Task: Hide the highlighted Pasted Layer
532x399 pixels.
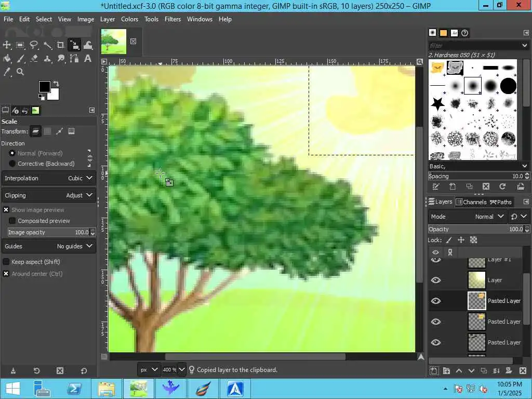Action: click(x=436, y=301)
